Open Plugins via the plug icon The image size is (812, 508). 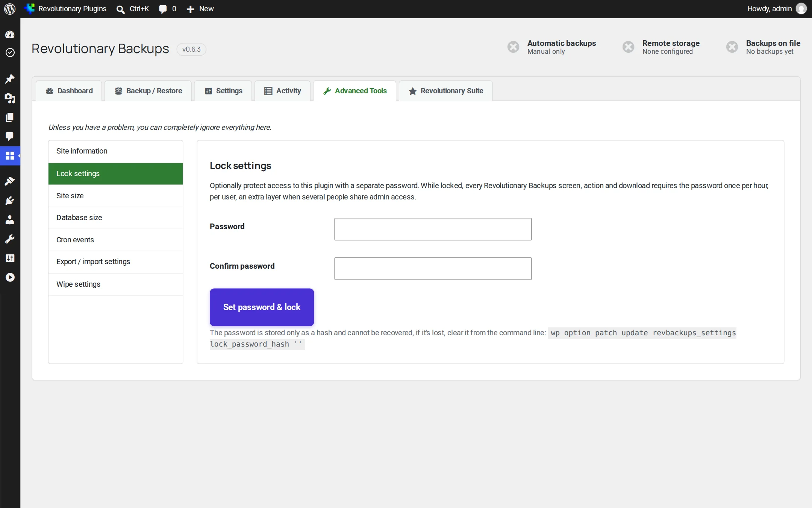10,201
